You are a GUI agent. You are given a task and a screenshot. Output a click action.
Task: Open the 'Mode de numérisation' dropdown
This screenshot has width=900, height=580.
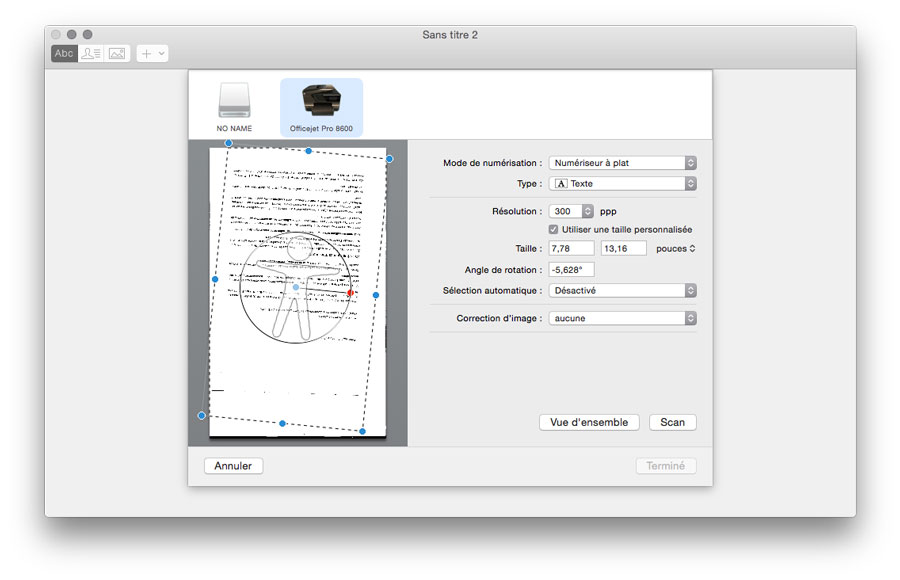coord(622,162)
